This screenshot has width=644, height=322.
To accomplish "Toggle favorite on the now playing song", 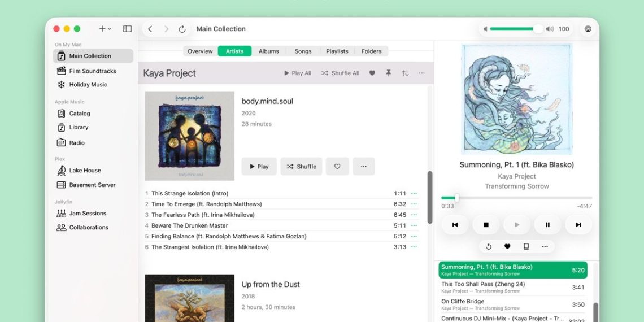I will [507, 246].
